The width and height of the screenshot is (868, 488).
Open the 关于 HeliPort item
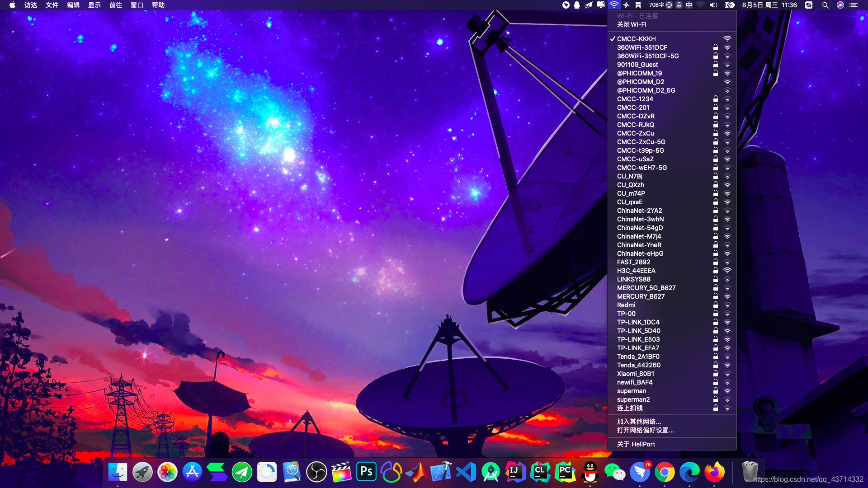point(636,444)
